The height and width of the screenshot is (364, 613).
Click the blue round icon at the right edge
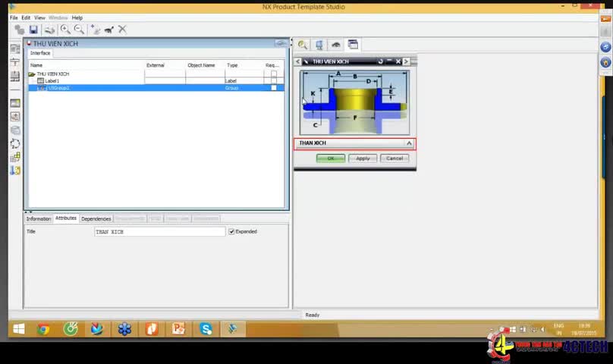click(x=605, y=47)
